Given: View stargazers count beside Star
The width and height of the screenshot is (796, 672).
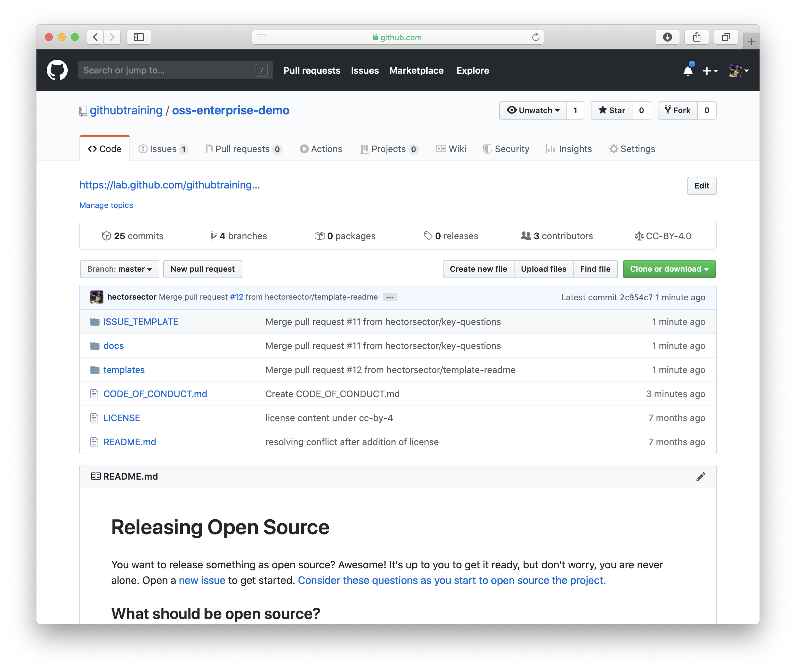Looking at the screenshot, I should pyautogui.click(x=642, y=110).
